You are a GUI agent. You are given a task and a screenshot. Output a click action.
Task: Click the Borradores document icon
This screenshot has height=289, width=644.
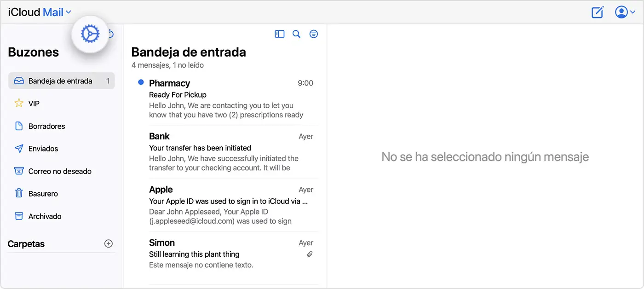click(19, 126)
